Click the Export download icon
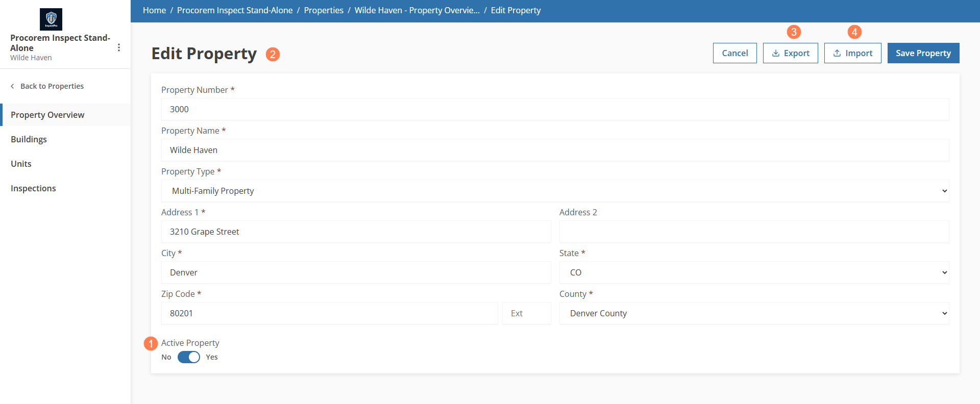The image size is (980, 404). pyautogui.click(x=776, y=53)
